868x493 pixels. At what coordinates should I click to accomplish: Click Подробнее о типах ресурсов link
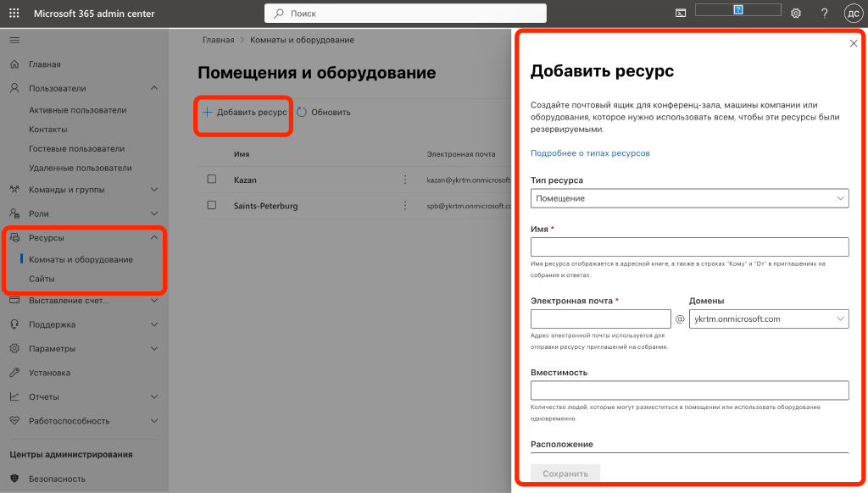[590, 153]
